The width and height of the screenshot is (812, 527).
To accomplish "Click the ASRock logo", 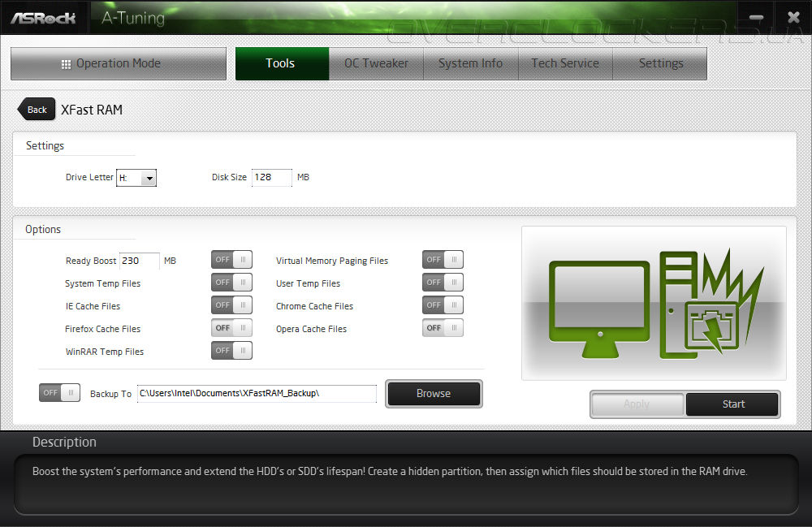I will point(44,18).
